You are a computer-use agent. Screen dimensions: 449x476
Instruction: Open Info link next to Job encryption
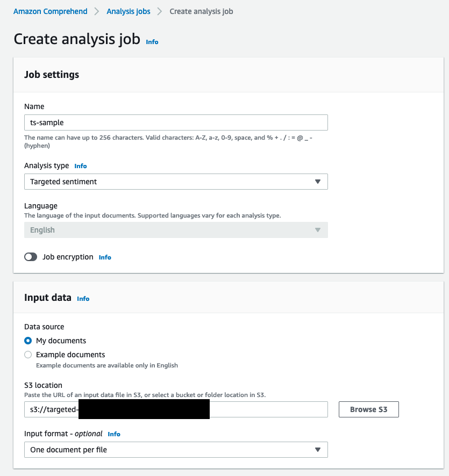105,257
